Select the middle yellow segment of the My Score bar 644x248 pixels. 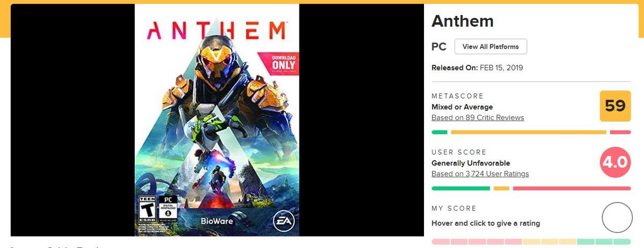point(549,242)
